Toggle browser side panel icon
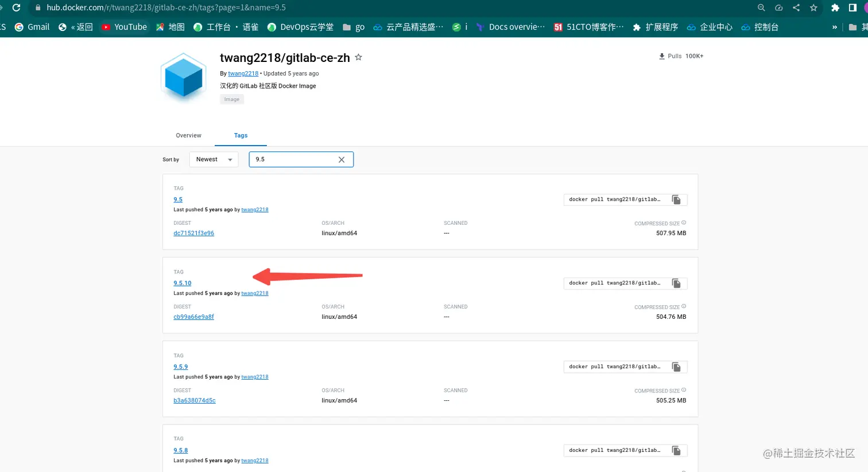 coord(852,7)
